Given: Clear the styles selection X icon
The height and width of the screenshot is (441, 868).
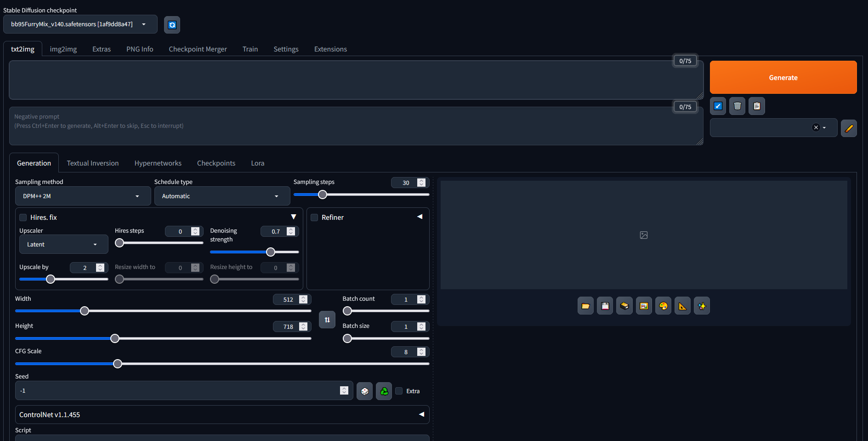Looking at the screenshot, I should coord(816,128).
